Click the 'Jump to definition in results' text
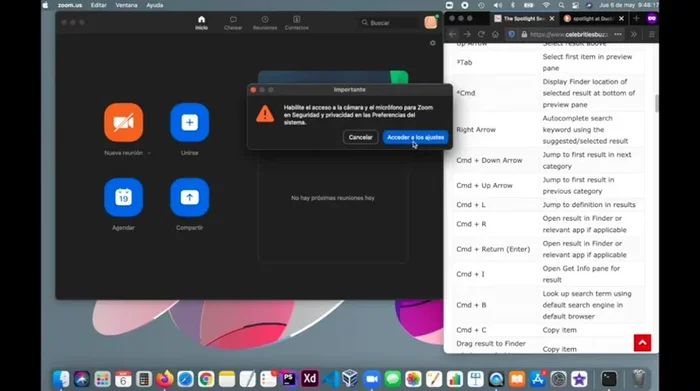The height and width of the screenshot is (391, 700). click(589, 204)
